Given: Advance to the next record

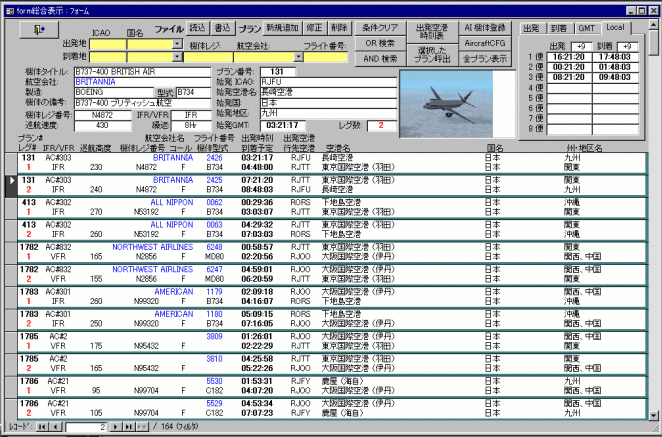Looking at the screenshot, I should [115, 426].
